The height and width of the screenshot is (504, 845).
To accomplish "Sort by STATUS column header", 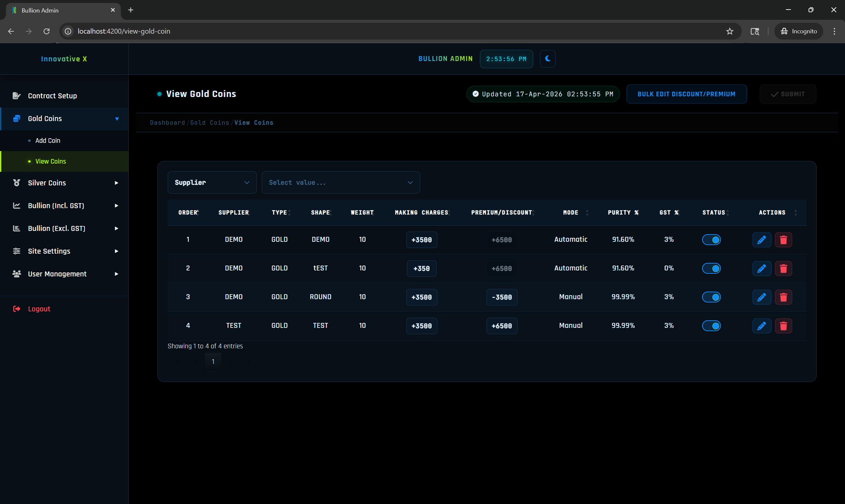I will 714,213.
